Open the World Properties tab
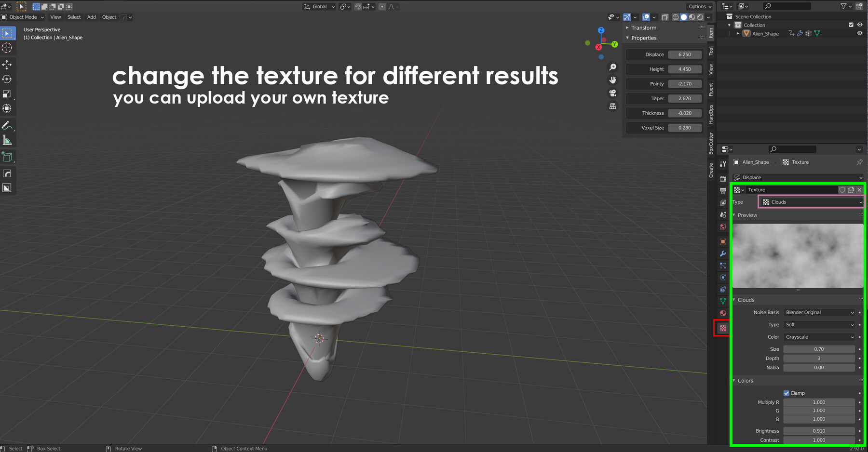Viewport: 868px width, 452px height. [723, 226]
